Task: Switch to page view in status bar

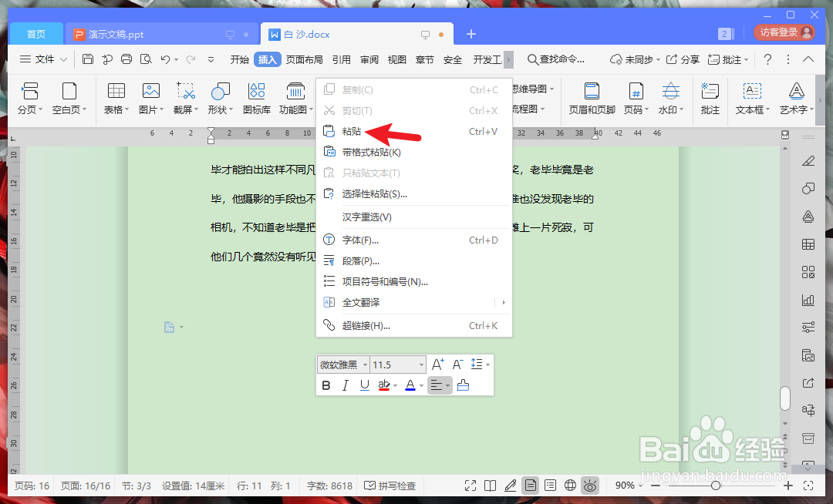Action: click(530, 486)
